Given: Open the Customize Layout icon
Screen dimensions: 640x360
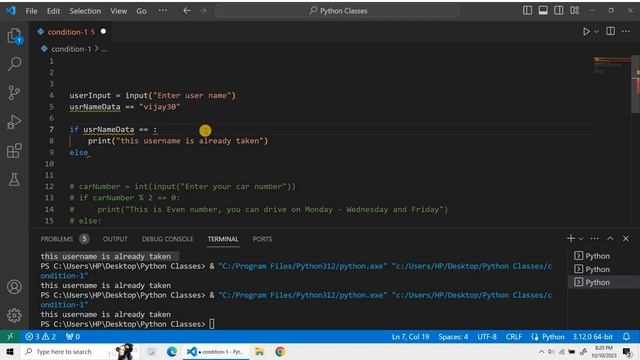Looking at the screenshot, I should coord(575,11).
